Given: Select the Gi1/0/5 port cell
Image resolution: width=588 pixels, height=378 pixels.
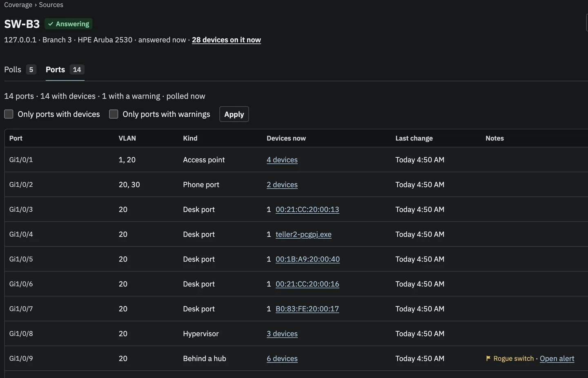Looking at the screenshot, I should [x=21, y=259].
